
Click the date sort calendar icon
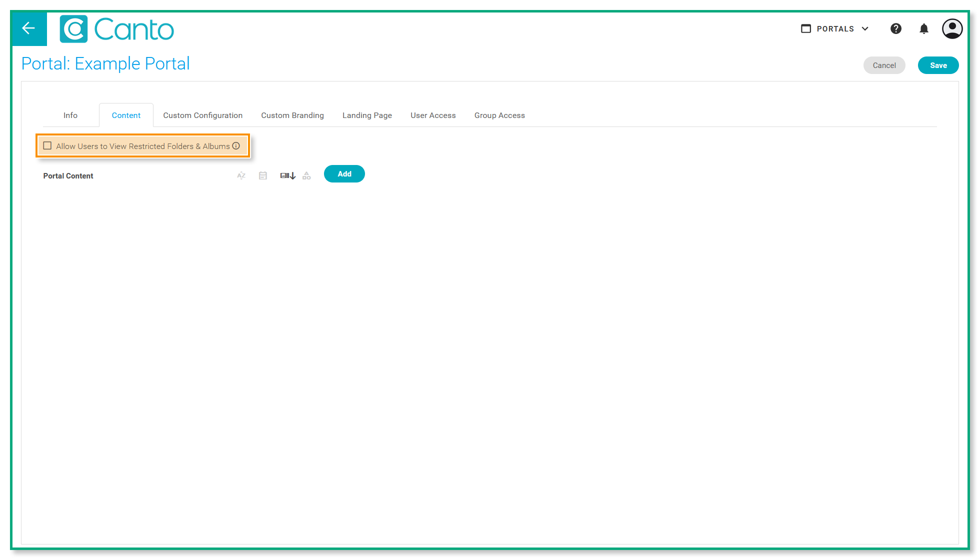(263, 175)
